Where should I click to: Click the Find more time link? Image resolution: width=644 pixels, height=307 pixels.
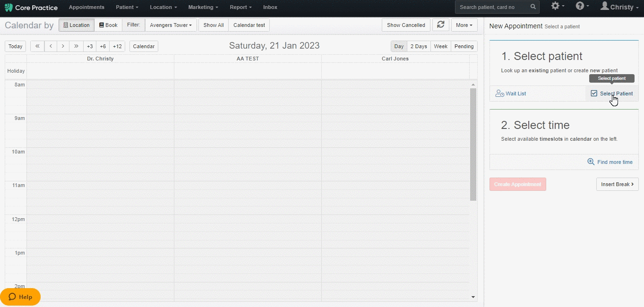(615, 162)
